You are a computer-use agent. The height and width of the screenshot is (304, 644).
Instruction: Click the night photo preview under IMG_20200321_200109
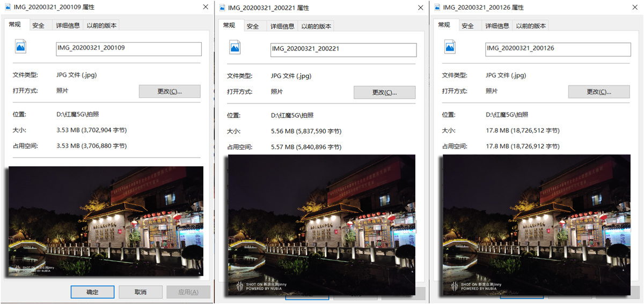(106, 221)
